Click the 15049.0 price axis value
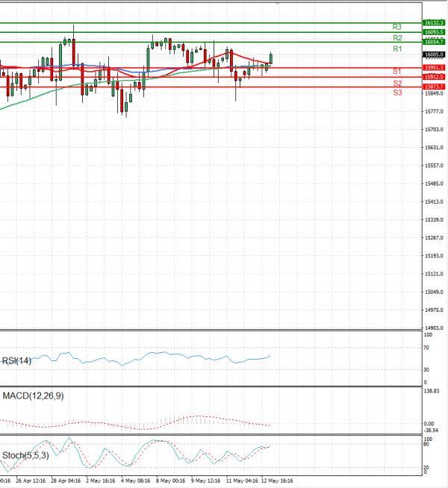The image size is (448, 488). 434,292
